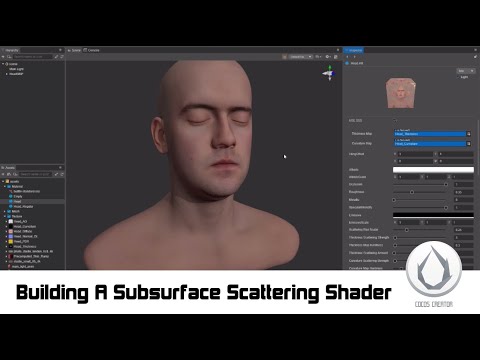Click the Occlusion slider handle
This screenshot has height=360, width=480.
(x=446, y=184)
